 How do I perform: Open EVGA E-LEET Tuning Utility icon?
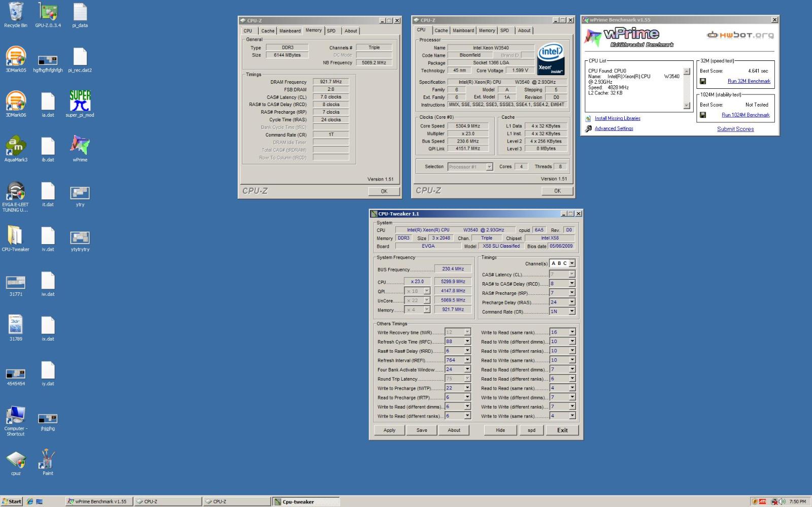coord(16,196)
